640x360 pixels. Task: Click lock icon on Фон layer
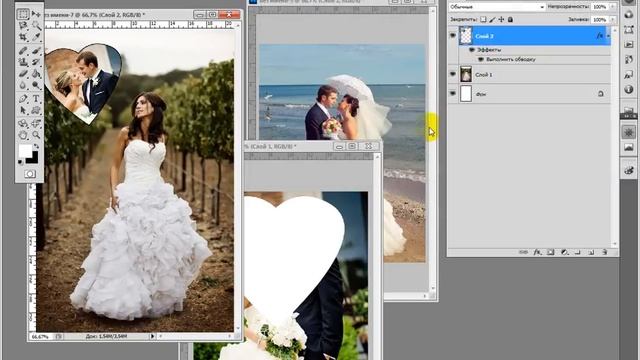(x=600, y=94)
